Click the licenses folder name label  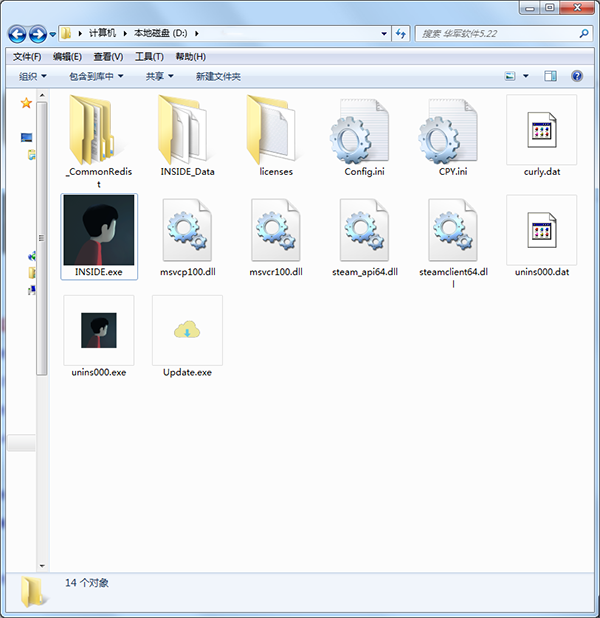(276, 172)
